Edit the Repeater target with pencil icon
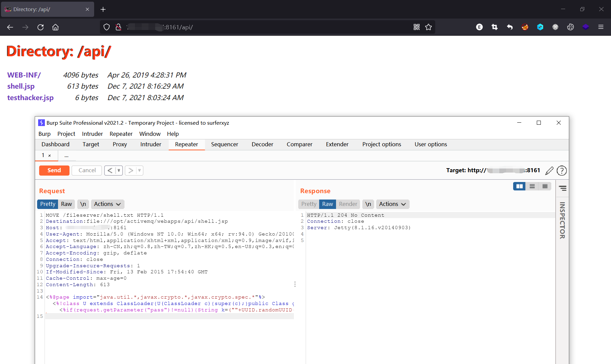Screen dimensions: 611x364 [x=549, y=171]
